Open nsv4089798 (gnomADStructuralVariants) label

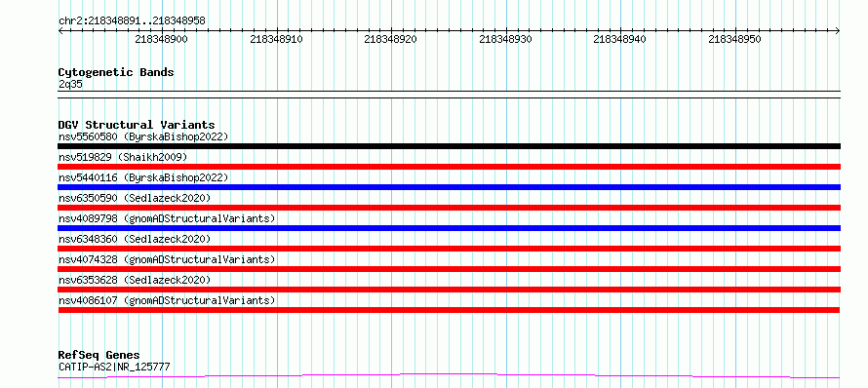coord(167,218)
